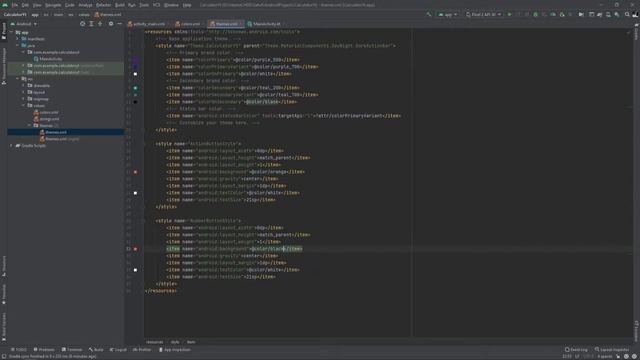The image size is (640, 360).
Task: Click Select Opened File target icon
Action: [82, 24]
